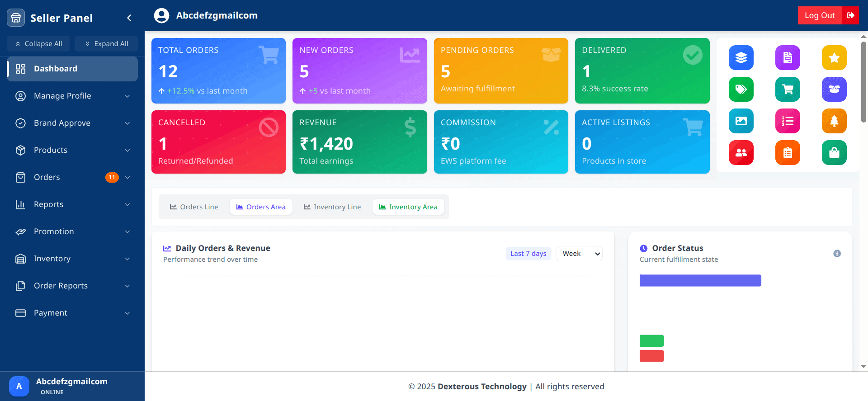This screenshot has height=401, width=868.
Task: Click the ONLINE status text
Action: (52, 392)
